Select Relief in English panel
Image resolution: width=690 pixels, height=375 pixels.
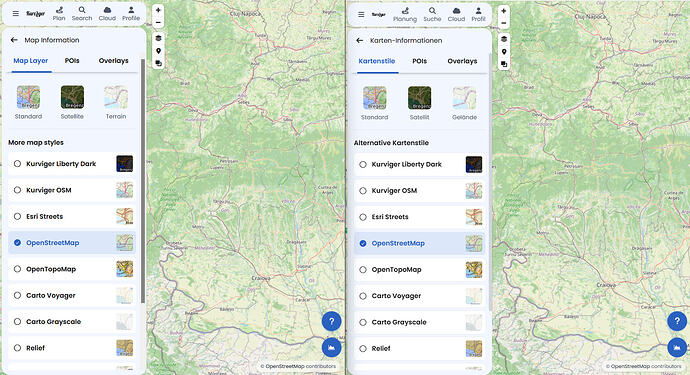coord(72,348)
